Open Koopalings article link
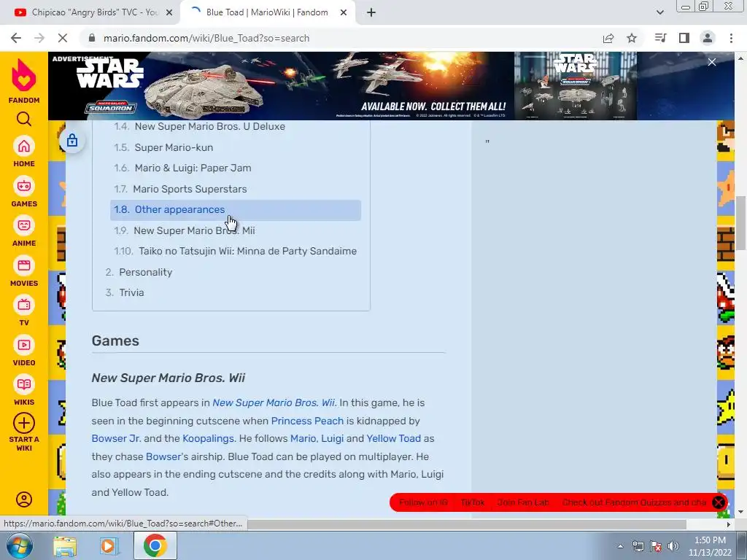 pyautogui.click(x=208, y=438)
